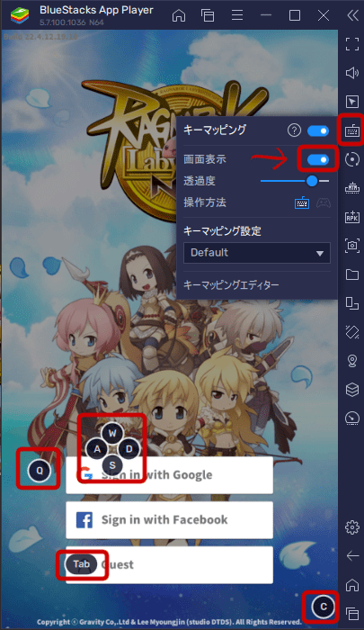The image size is (364, 630).
Task: Click the shake device icon
Action: coord(352,332)
